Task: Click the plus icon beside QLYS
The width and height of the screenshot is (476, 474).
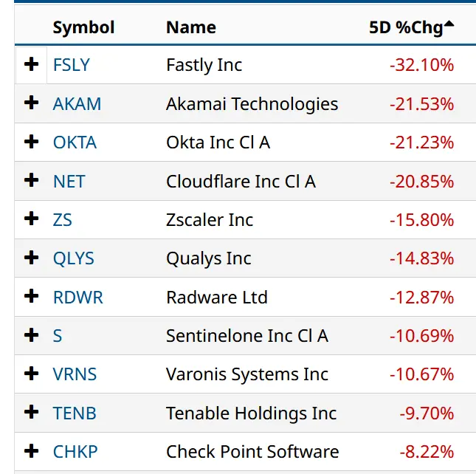Action: coord(31,258)
